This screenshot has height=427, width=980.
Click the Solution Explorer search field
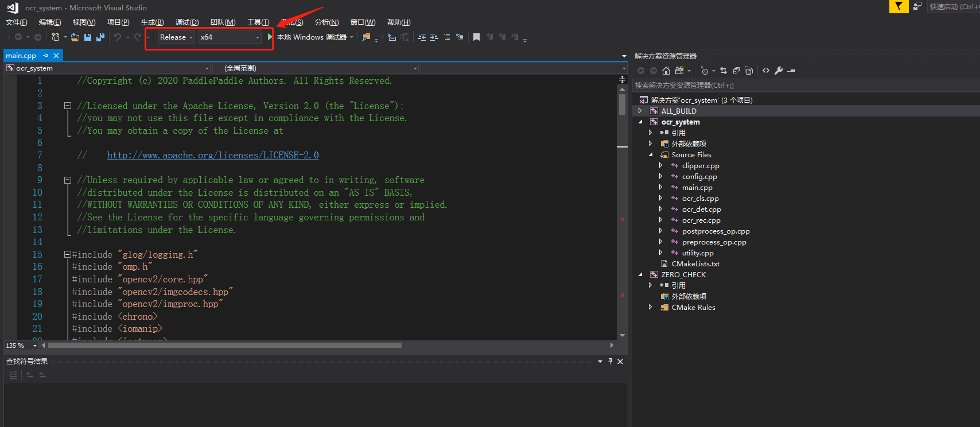(806, 86)
